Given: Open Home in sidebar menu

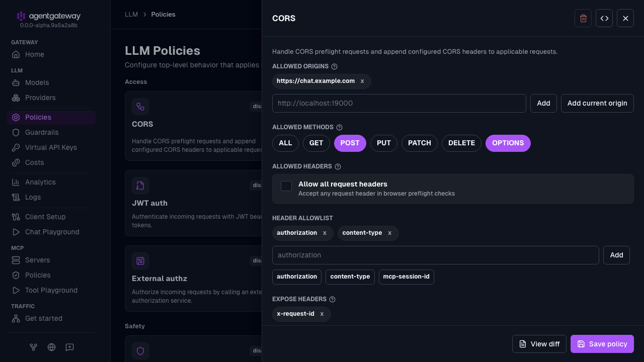Looking at the screenshot, I should point(51,54).
